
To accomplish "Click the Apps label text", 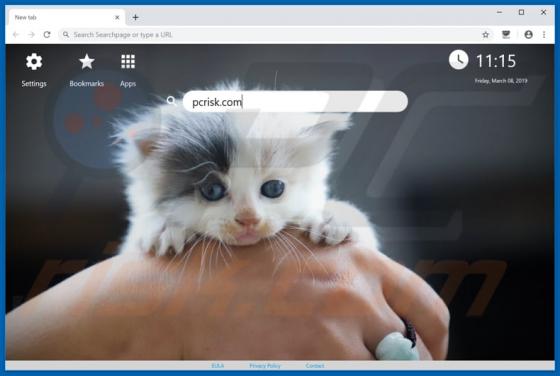I will [128, 84].
